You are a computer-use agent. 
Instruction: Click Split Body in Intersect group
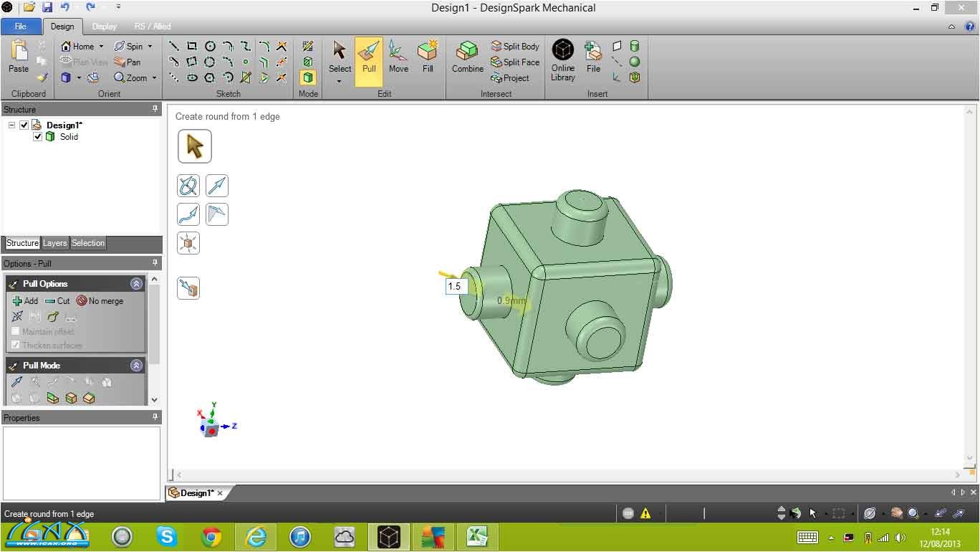515,47
